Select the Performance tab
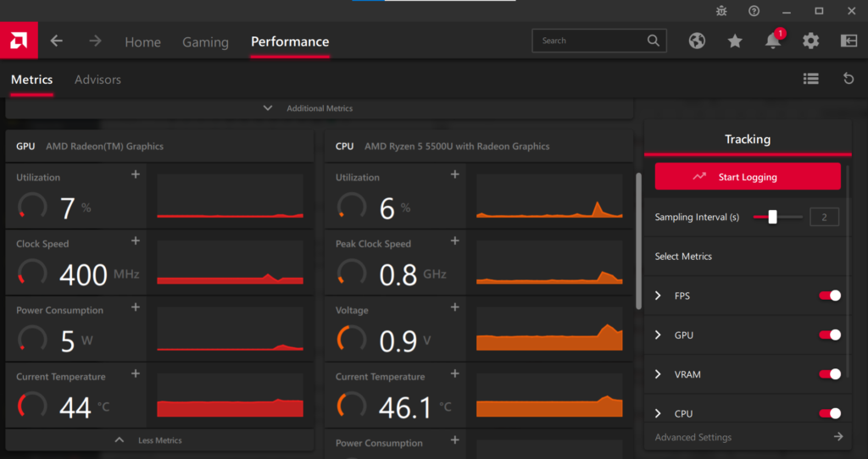 pyautogui.click(x=290, y=42)
